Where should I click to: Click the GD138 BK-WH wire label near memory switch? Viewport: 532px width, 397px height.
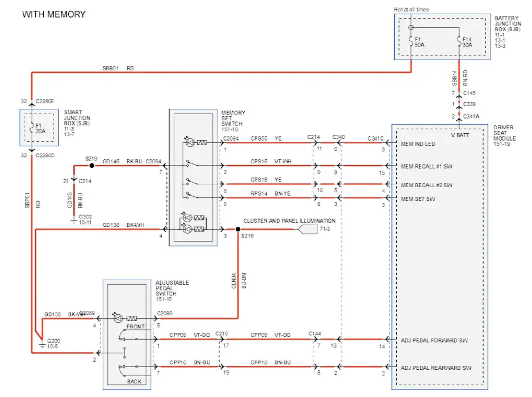(x=123, y=225)
